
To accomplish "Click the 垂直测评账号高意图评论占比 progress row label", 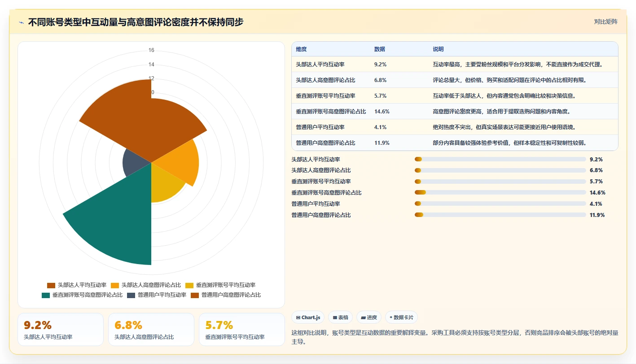I will click(x=327, y=193).
